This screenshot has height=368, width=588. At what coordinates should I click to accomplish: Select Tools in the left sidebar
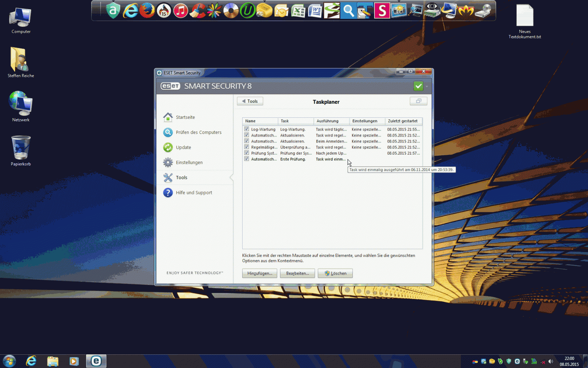(x=182, y=177)
